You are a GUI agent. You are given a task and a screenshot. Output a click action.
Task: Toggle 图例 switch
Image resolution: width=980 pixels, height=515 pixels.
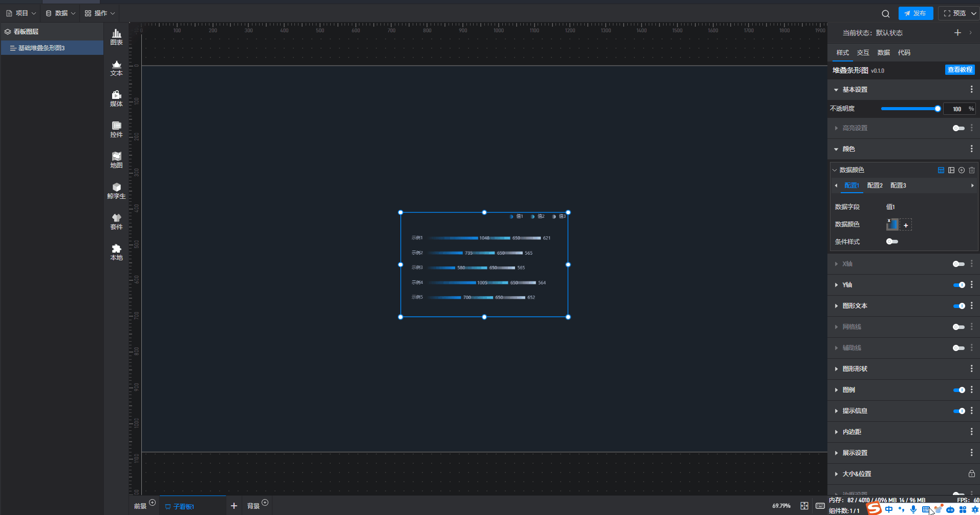958,390
